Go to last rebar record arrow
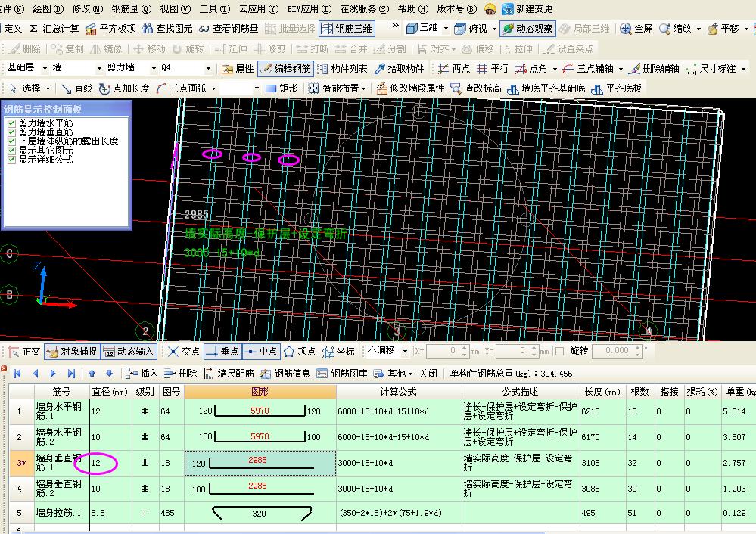 point(71,373)
